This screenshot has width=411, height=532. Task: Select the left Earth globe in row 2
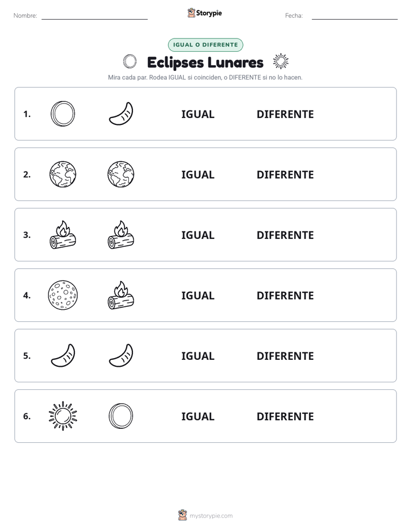coord(63,174)
